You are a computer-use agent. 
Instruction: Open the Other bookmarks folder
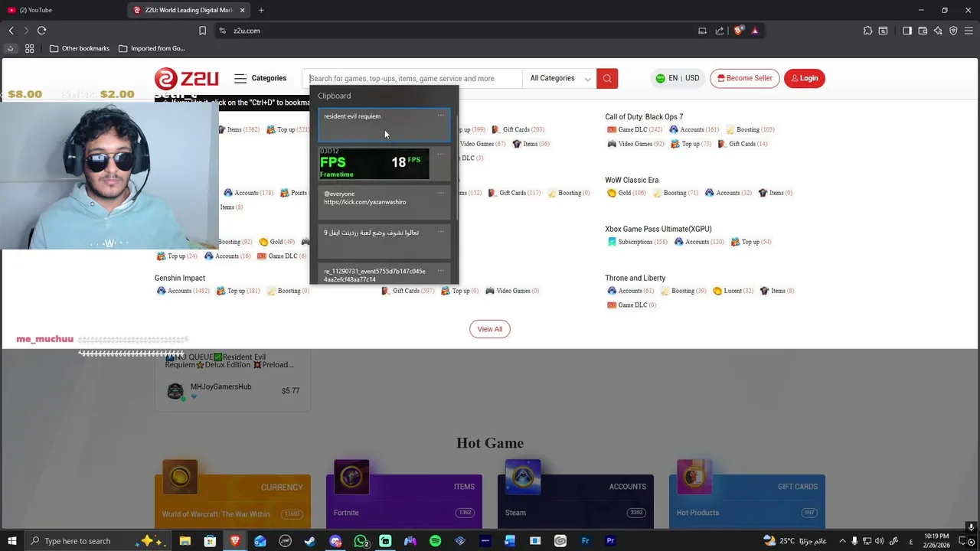coord(79,48)
